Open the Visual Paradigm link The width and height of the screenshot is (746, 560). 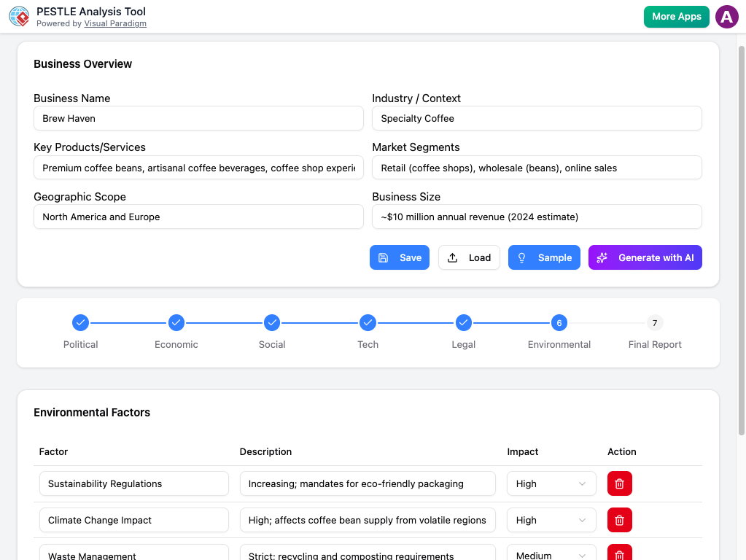[x=115, y=23]
